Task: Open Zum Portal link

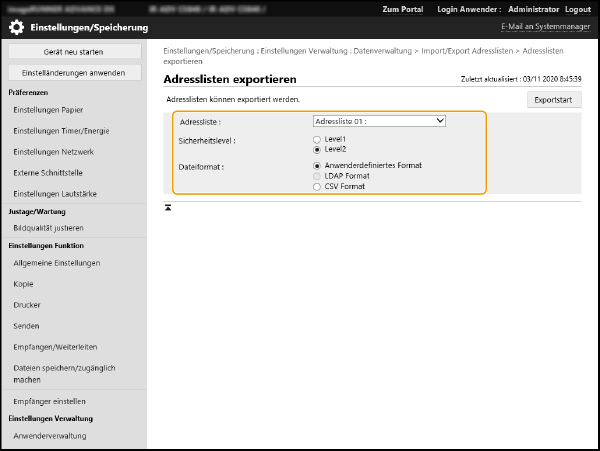Action: coord(403,9)
